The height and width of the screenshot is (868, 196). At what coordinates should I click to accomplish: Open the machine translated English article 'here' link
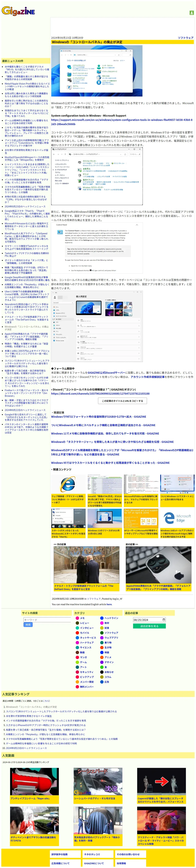[x=109, y=604]
